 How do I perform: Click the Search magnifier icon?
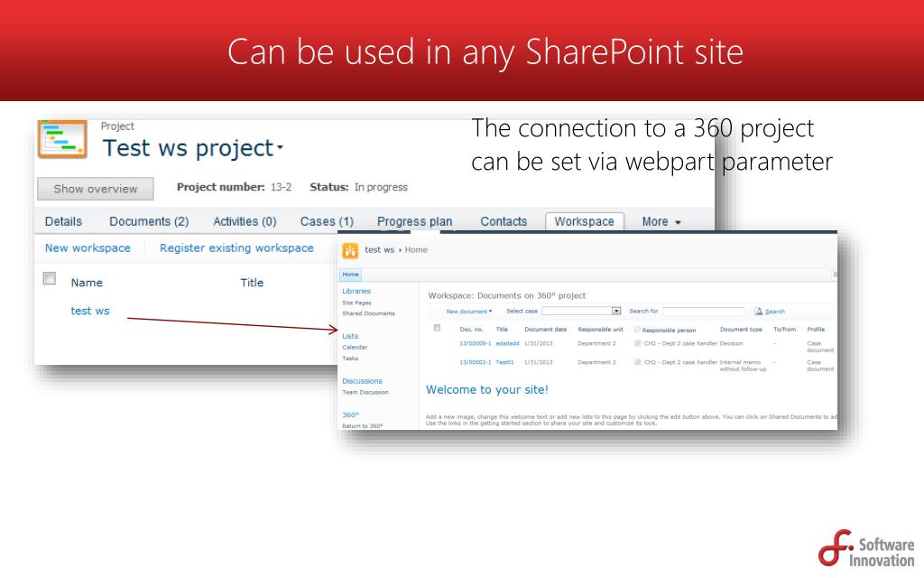pyautogui.click(x=758, y=311)
